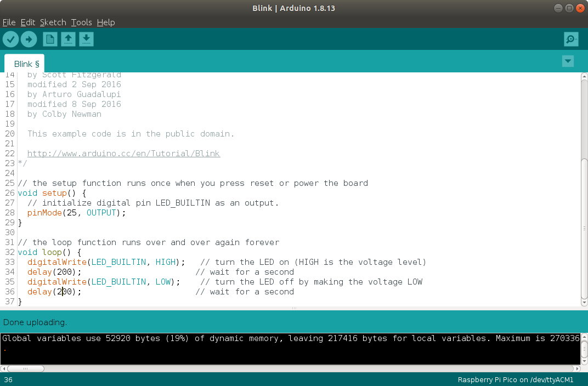This screenshot has height=386, width=588.
Task: Click the editor scrollbar up arrow
Action: tap(584, 76)
